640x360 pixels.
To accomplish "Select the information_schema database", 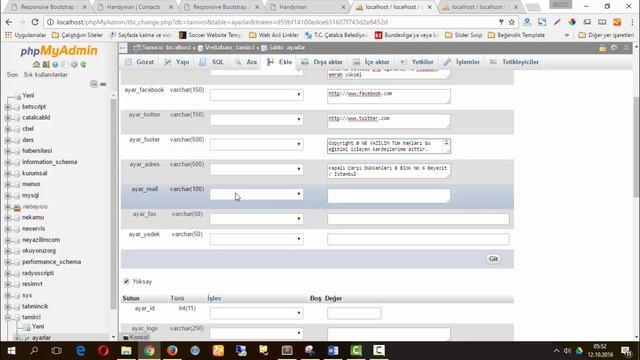I will pyautogui.click(x=49, y=162).
